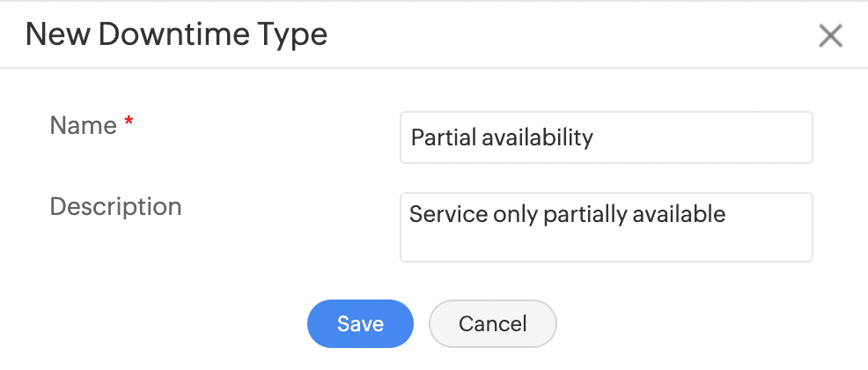Click the "New Downtime Type" dialog title
Screen dimensions: 868x370
(176, 35)
